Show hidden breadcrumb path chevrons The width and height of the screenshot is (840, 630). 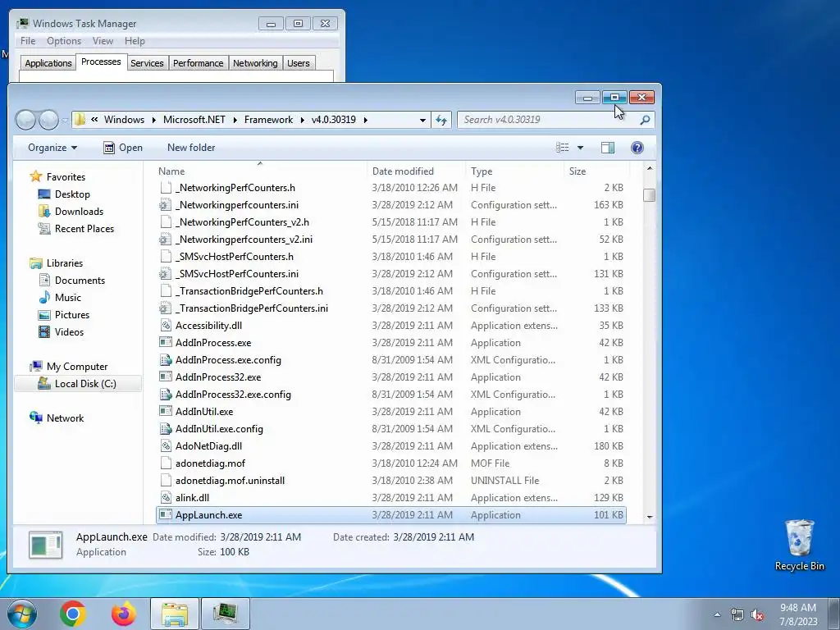94,120
